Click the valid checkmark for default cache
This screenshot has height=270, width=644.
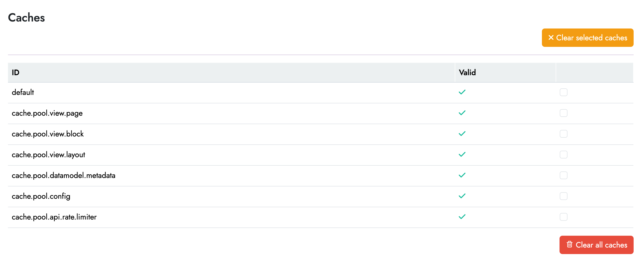click(x=462, y=92)
